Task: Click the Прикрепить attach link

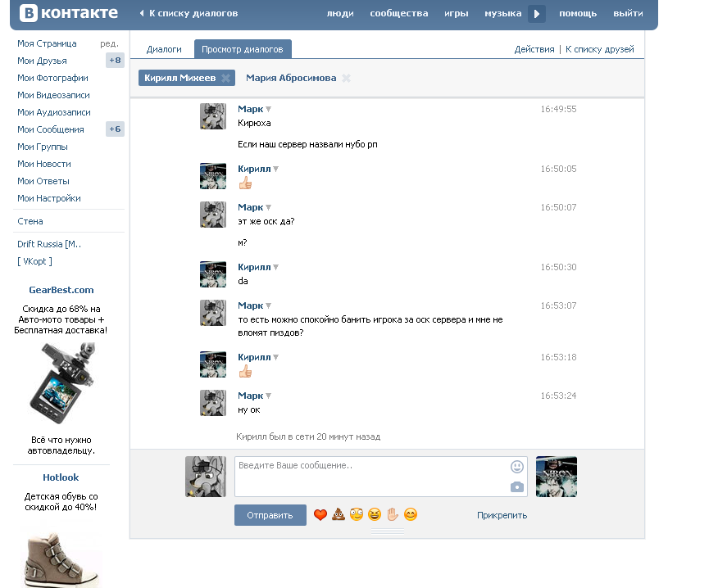Action: tap(502, 515)
